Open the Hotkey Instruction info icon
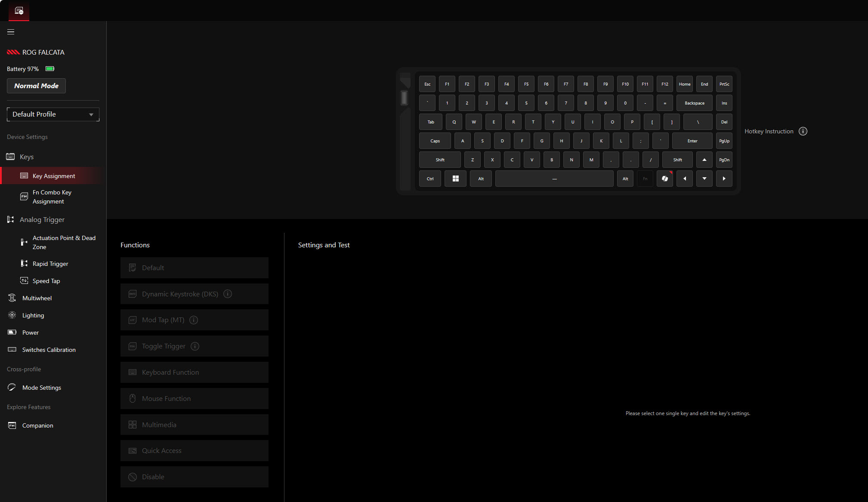 pyautogui.click(x=803, y=131)
